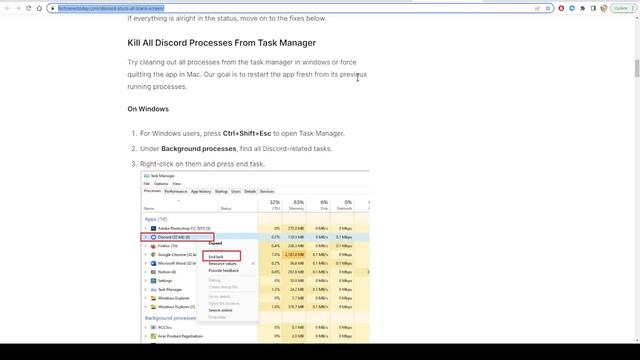
Task: Open the blue circular extension icon
Action: click(572, 8)
